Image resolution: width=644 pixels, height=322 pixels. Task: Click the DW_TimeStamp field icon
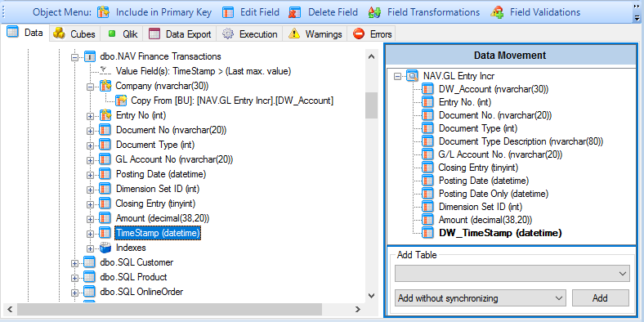(428, 233)
